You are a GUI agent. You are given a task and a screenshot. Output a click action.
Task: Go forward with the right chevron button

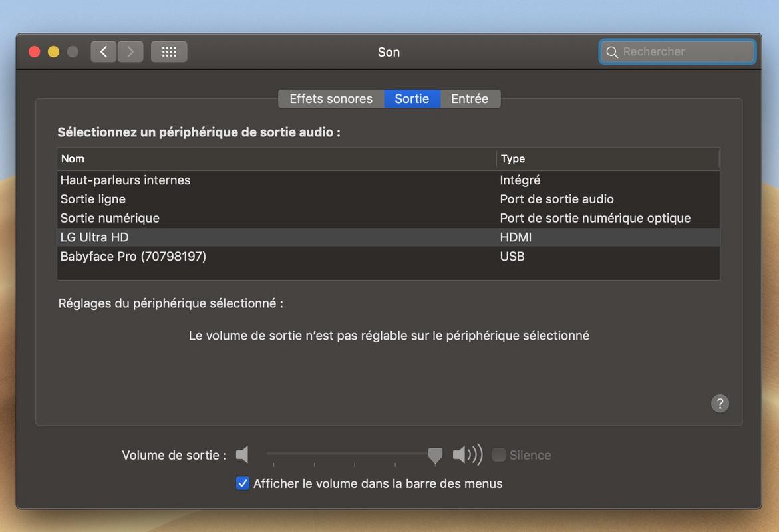pos(130,52)
